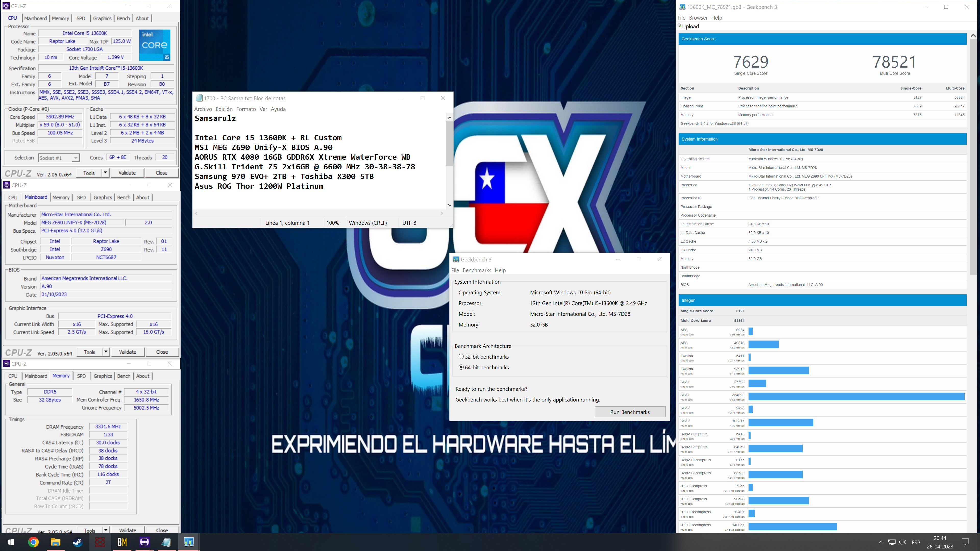Click Close in the Mainboard CPU-Z window

162,352
